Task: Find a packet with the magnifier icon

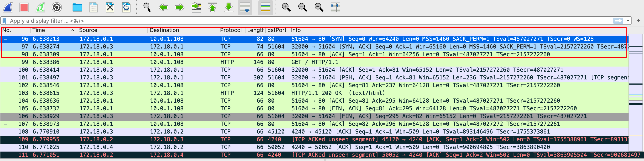Action: point(147,7)
